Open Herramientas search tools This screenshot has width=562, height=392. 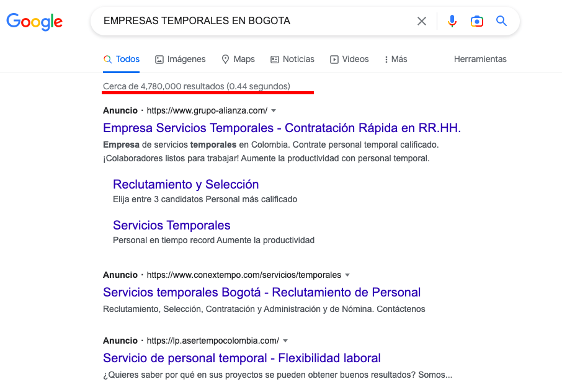pos(480,59)
